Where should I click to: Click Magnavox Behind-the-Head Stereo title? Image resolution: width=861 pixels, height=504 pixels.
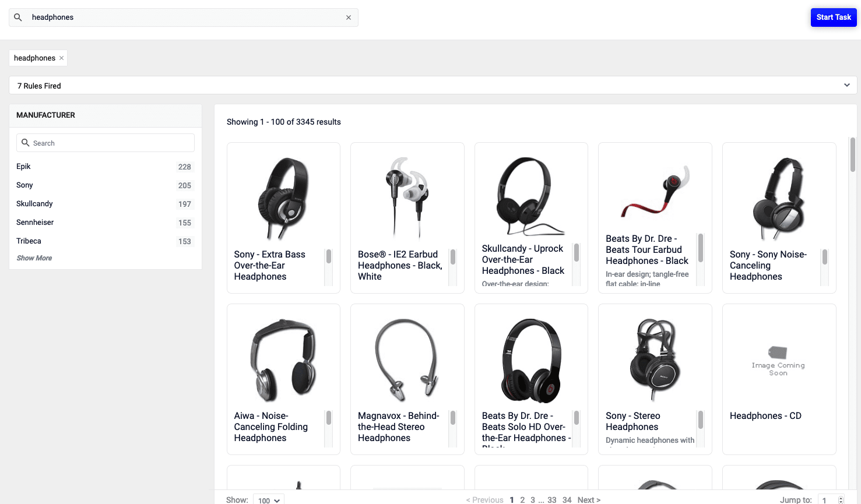398,427
